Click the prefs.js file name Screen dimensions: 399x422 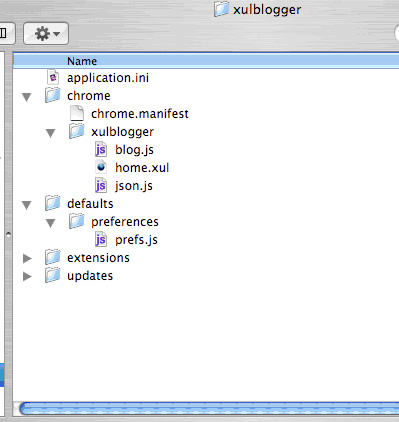(136, 240)
